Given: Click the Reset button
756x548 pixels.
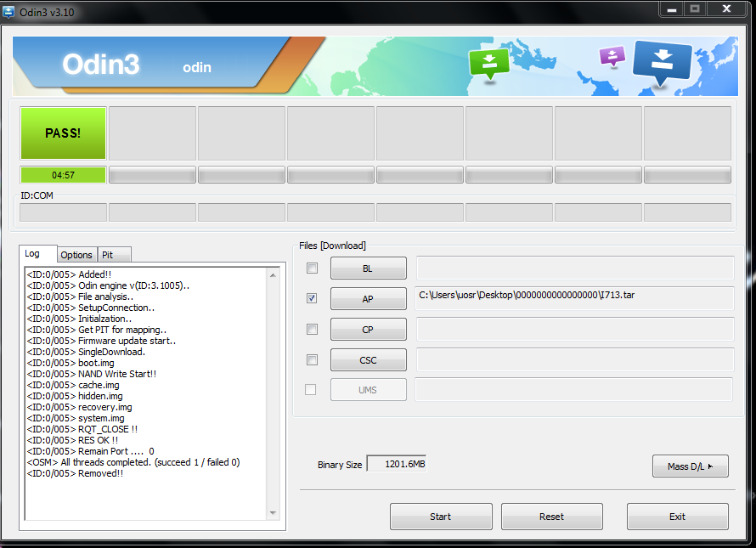Looking at the screenshot, I should 551,517.
